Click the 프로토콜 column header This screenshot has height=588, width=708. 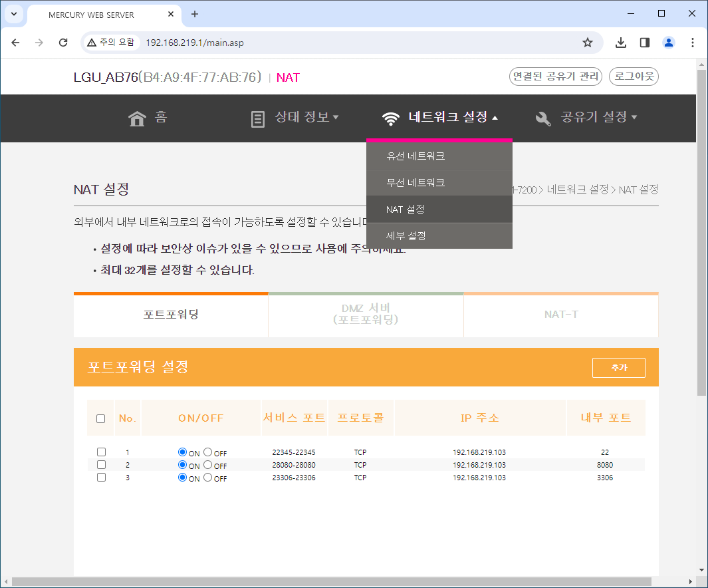(x=361, y=418)
